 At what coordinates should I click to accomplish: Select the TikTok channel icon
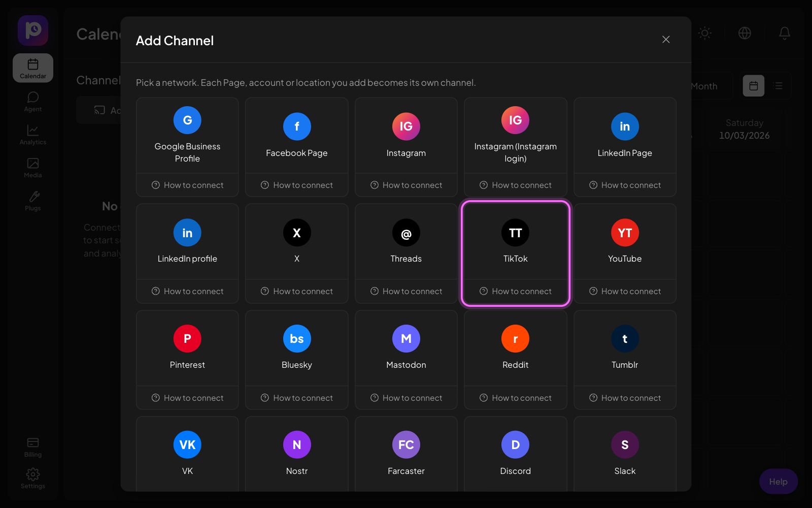[x=515, y=233]
